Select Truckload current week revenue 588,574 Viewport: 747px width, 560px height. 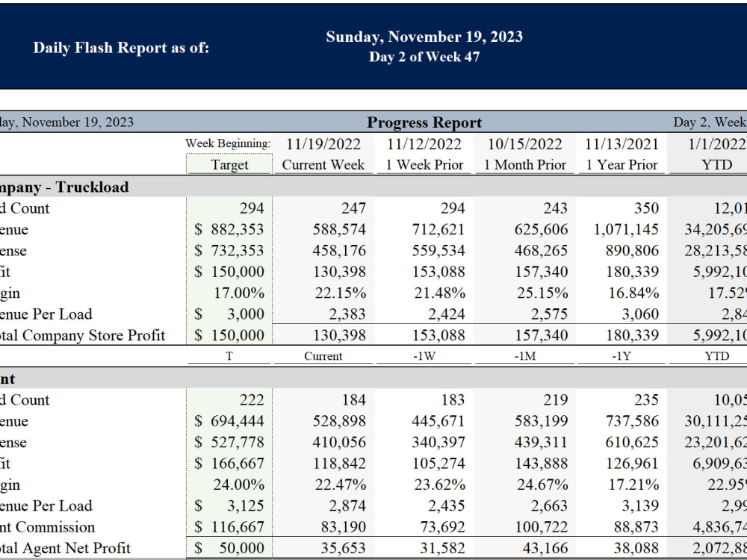point(339,229)
